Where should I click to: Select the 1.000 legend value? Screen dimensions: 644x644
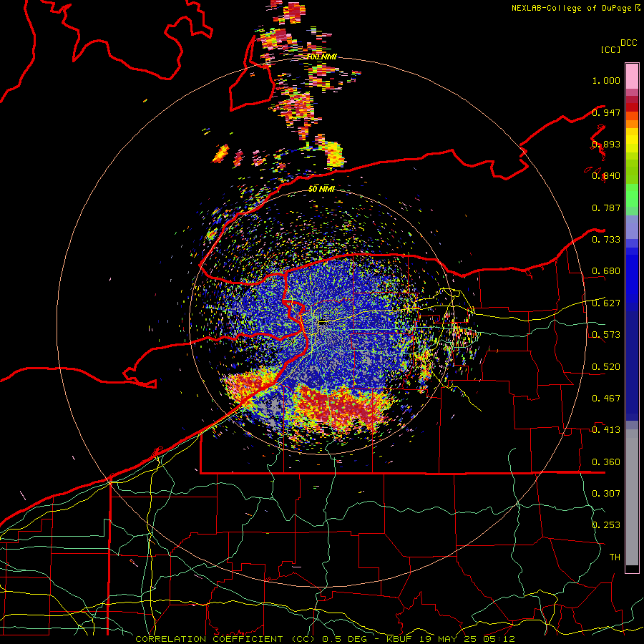606,80
